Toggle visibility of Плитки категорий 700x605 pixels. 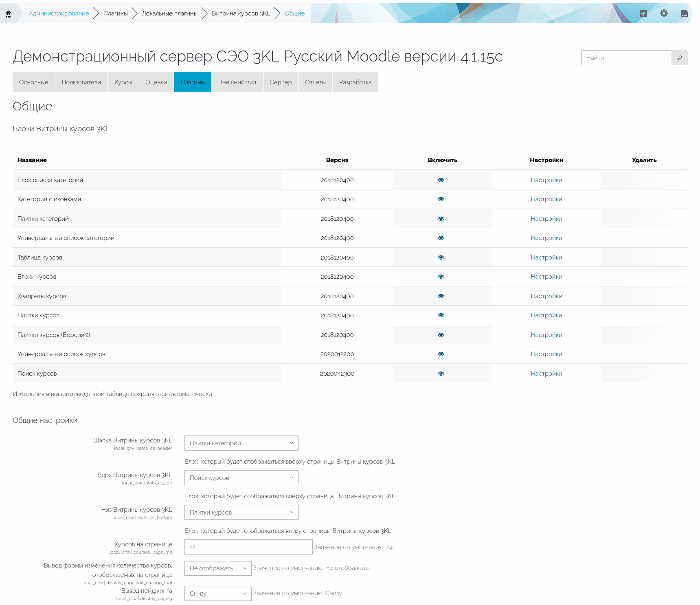[441, 219]
